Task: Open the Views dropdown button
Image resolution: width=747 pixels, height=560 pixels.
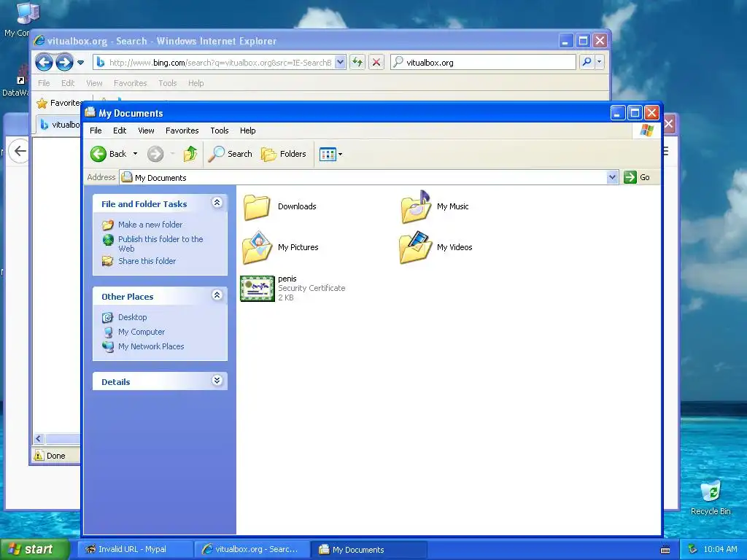Action: [330, 155]
